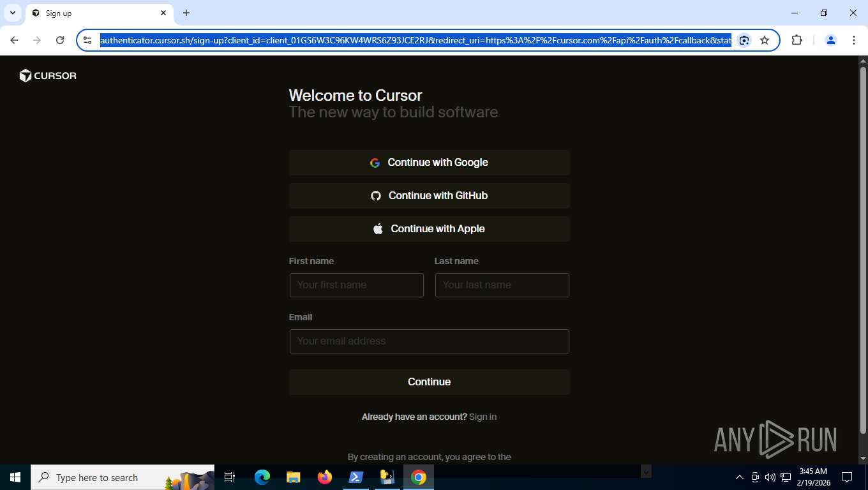Launch Firefox from taskbar
Image resolution: width=868 pixels, height=490 pixels.
[325, 477]
